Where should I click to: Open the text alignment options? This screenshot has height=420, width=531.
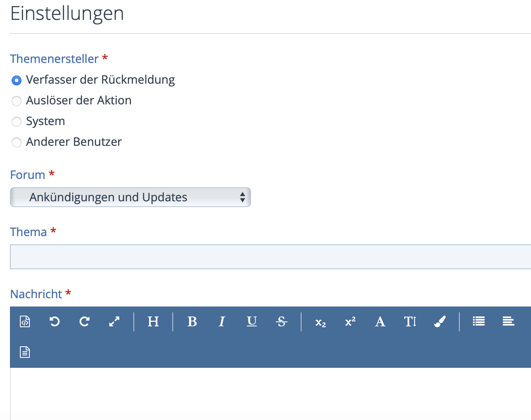[x=509, y=321]
